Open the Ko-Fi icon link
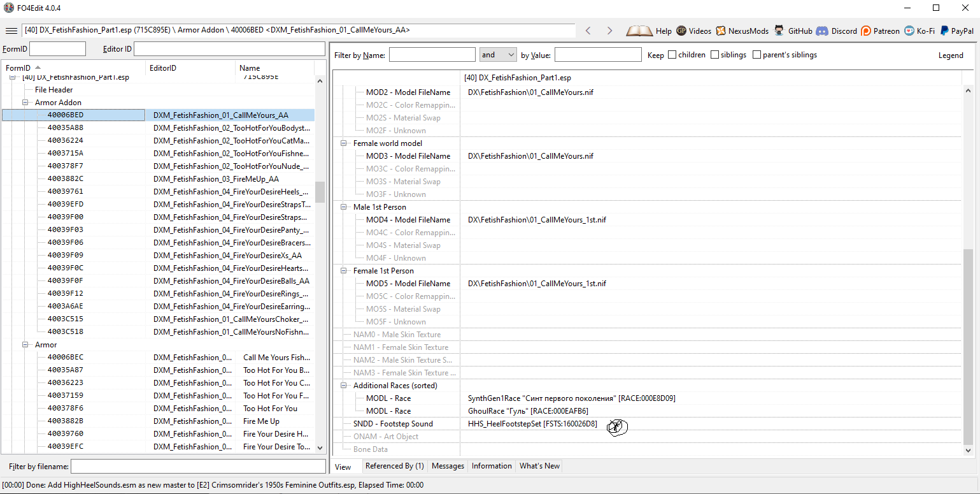The width and height of the screenshot is (980, 494). 909,31
